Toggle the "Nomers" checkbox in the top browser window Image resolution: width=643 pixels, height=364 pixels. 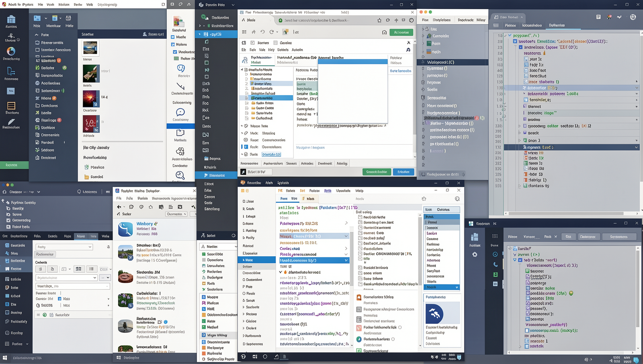pyautogui.click(x=252, y=43)
